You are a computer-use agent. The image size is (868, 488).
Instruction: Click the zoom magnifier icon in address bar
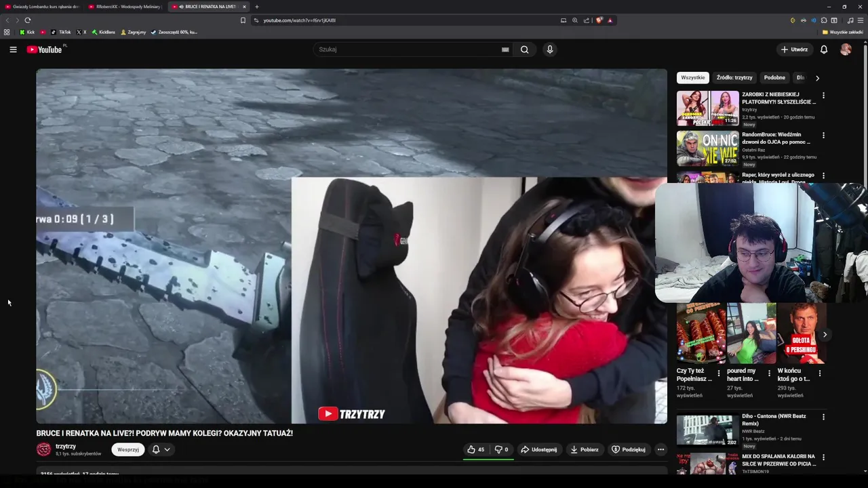[575, 20]
